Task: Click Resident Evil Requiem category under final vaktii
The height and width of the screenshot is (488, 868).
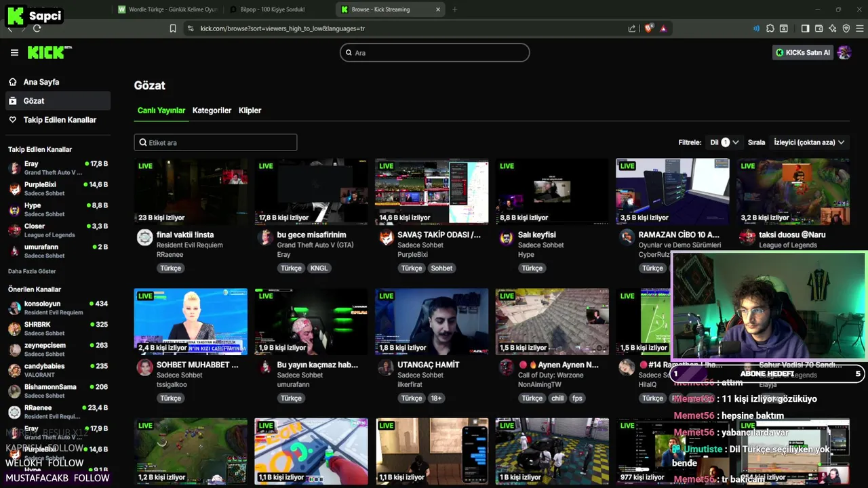Action: [x=190, y=245]
